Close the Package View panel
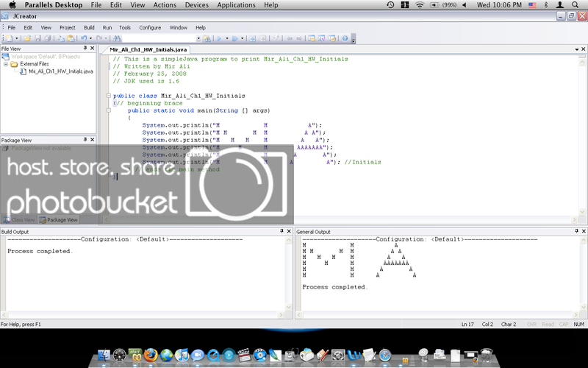Viewport: 588px width, 368px height. (93, 140)
